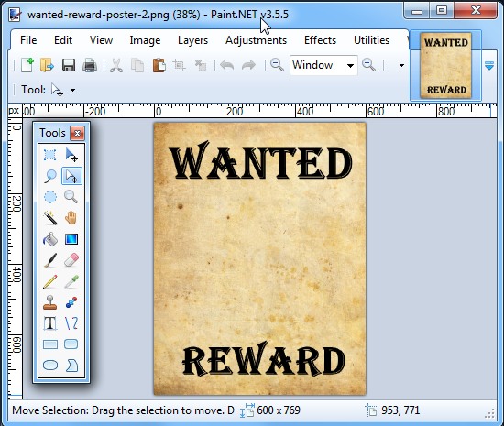
Task: Select the Move Selected Pixels tool
Action: 71,155
